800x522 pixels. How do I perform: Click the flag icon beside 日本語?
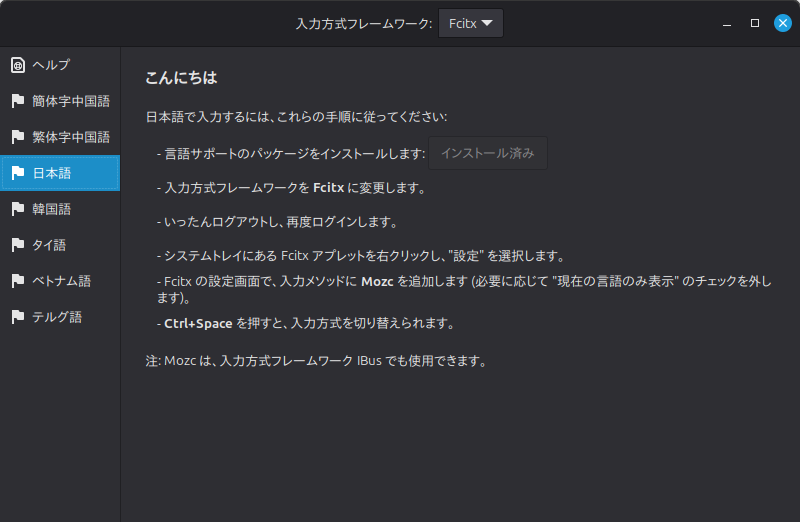click(17, 173)
